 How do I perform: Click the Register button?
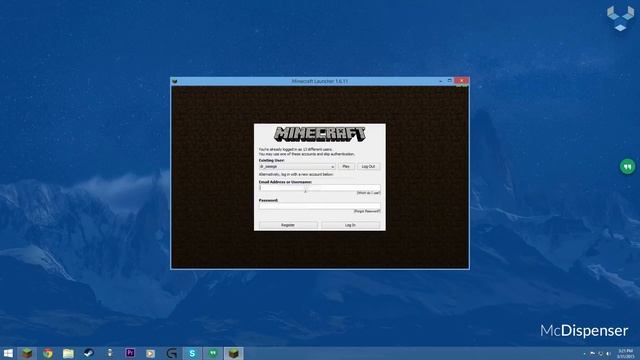click(288, 225)
